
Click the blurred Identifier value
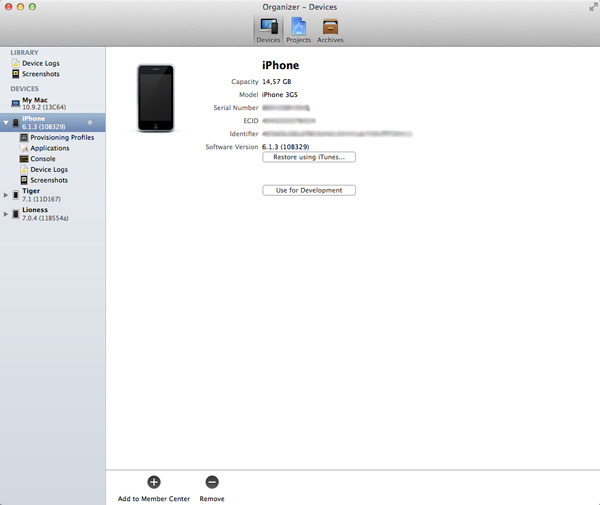(x=337, y=134)
